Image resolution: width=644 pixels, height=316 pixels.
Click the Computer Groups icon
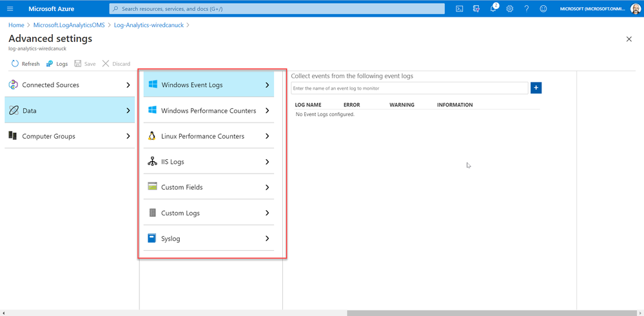pos(13,136)
